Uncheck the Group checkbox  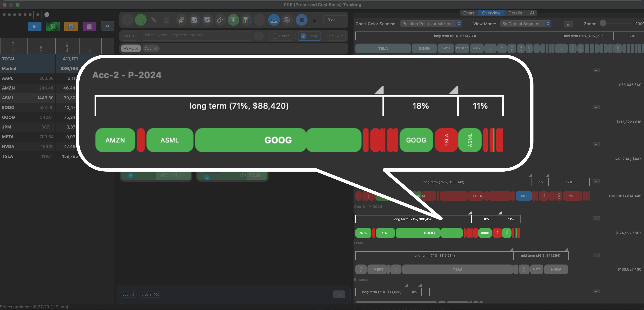click(303, 36)
